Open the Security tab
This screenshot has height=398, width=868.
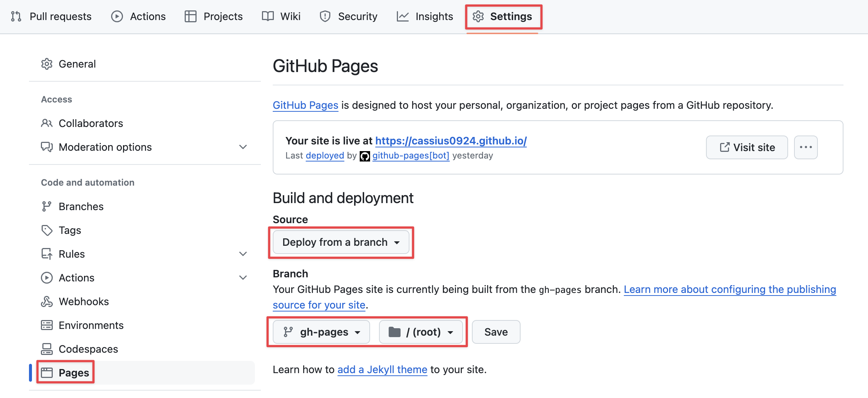coord(349,16)
